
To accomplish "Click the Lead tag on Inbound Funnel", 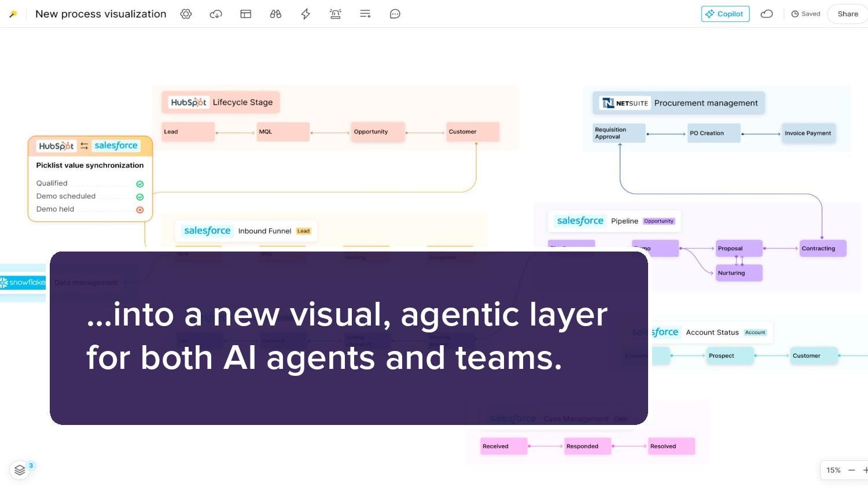I will pos(304,231).
